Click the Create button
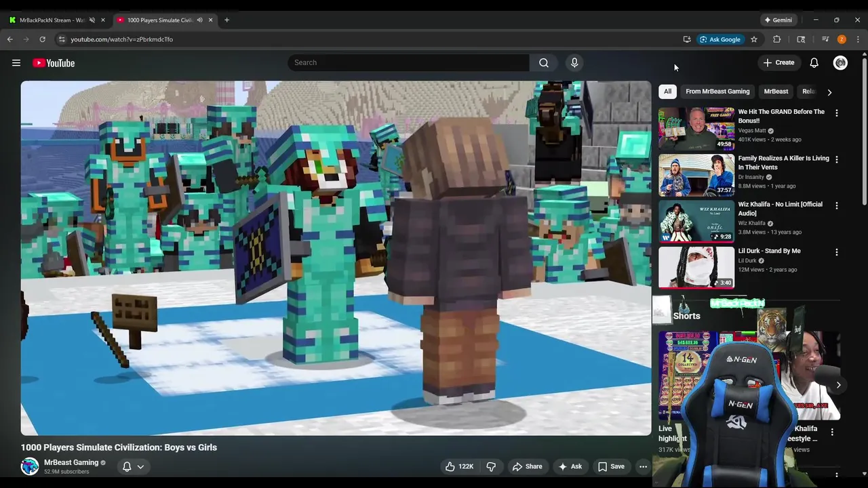 click(778, 63)
